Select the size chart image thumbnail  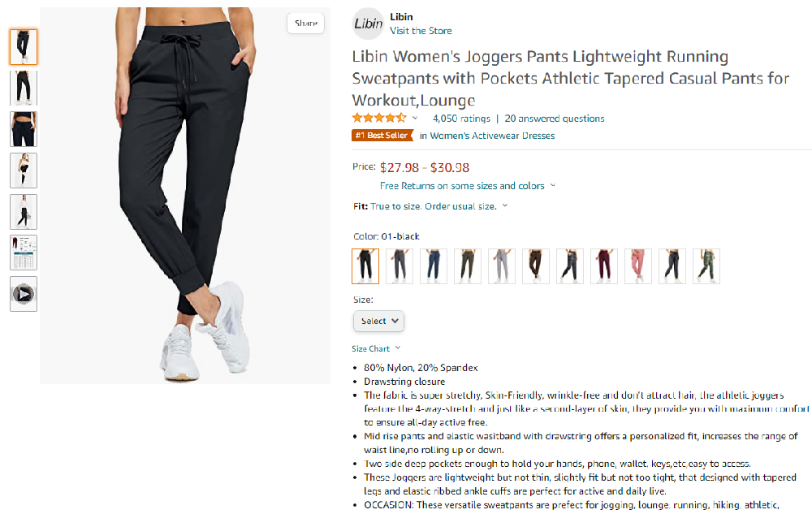coord(24,253)
